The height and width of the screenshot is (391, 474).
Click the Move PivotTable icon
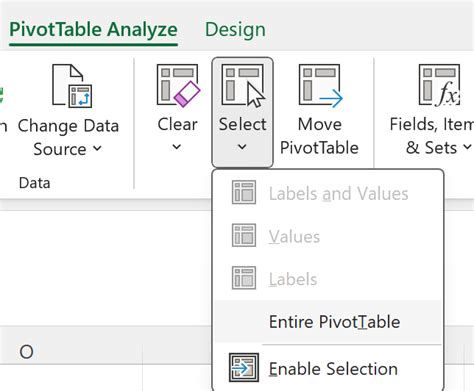[x=320, y=85]
